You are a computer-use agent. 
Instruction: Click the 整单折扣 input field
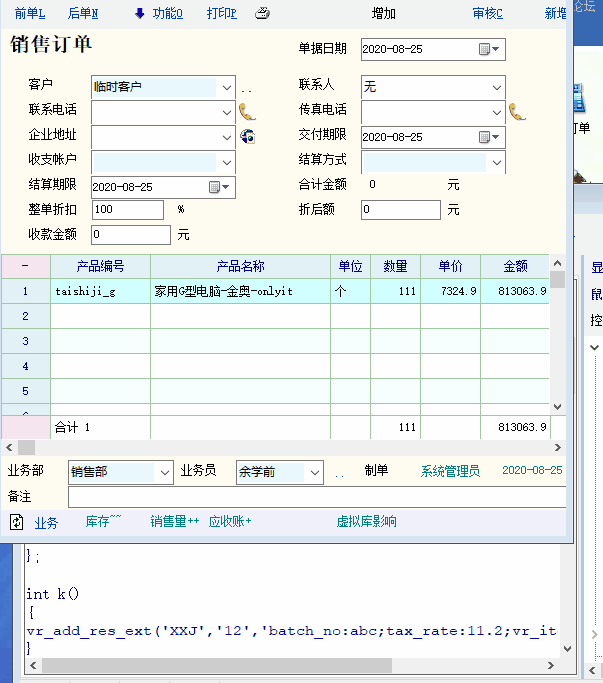(x=127, y=210)
